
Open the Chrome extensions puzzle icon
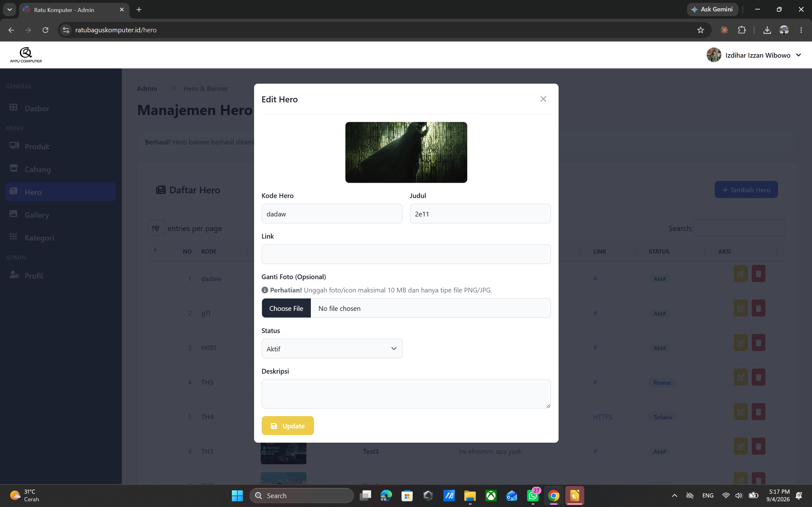pyautogui.click(x=742, y=30)
